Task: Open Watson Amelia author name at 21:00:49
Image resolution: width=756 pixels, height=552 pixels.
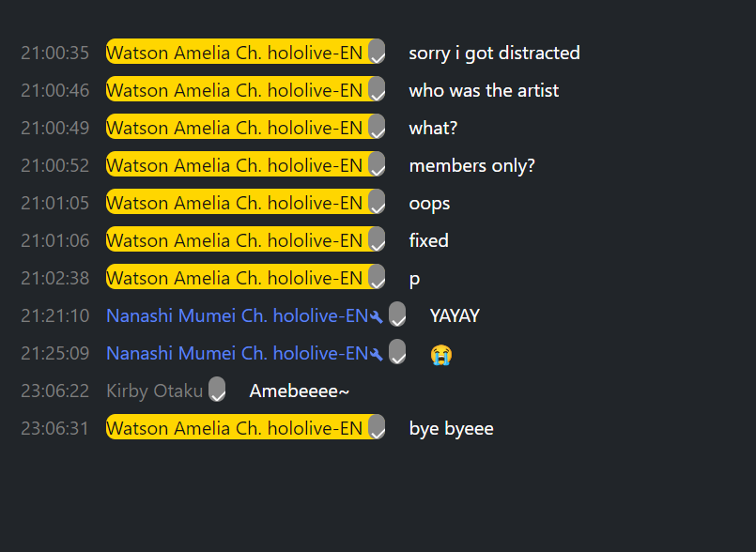Action: click(x=235, y=128)
